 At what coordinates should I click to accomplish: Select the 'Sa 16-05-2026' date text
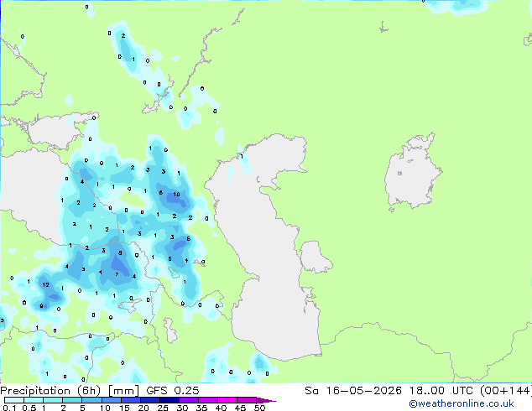click(x=353, y=391)
